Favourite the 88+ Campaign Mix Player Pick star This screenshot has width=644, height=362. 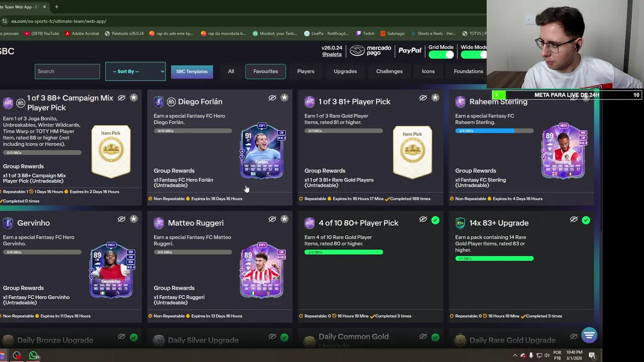point(133,98)
